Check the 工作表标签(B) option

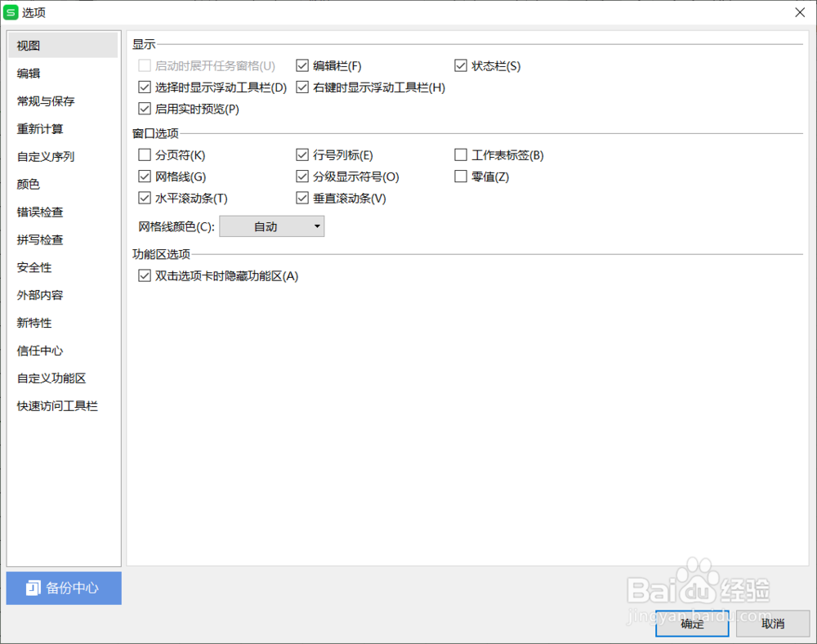click(x=461, y=154)
